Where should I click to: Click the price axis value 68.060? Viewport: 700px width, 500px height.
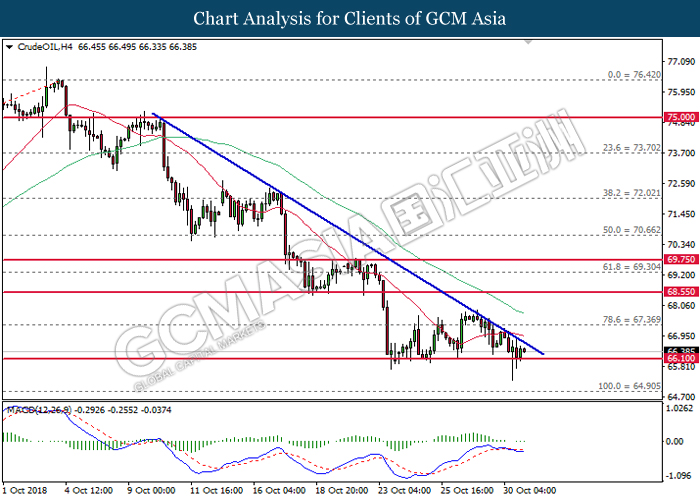click(x=681, y=305)
